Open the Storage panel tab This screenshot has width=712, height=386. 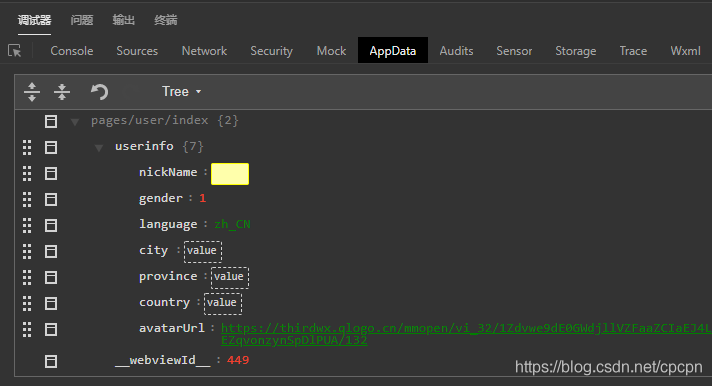tap(576, 50)
